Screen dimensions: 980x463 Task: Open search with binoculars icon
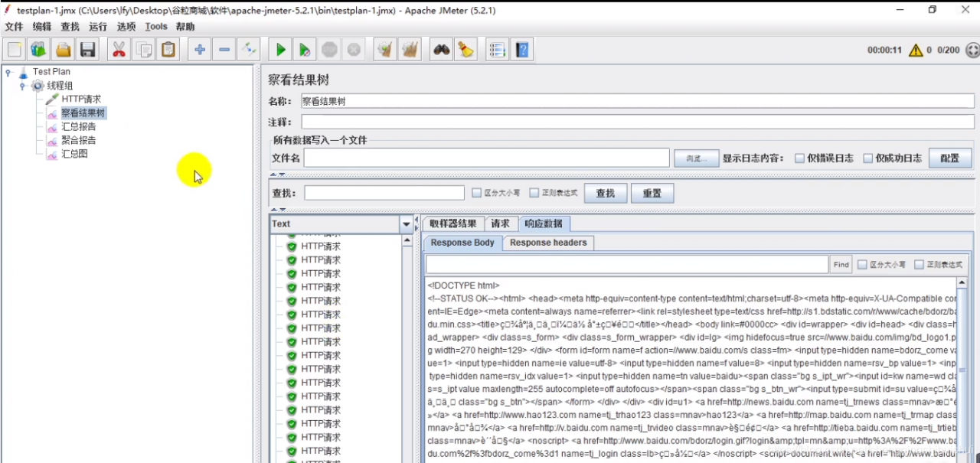tap(441, 50)
